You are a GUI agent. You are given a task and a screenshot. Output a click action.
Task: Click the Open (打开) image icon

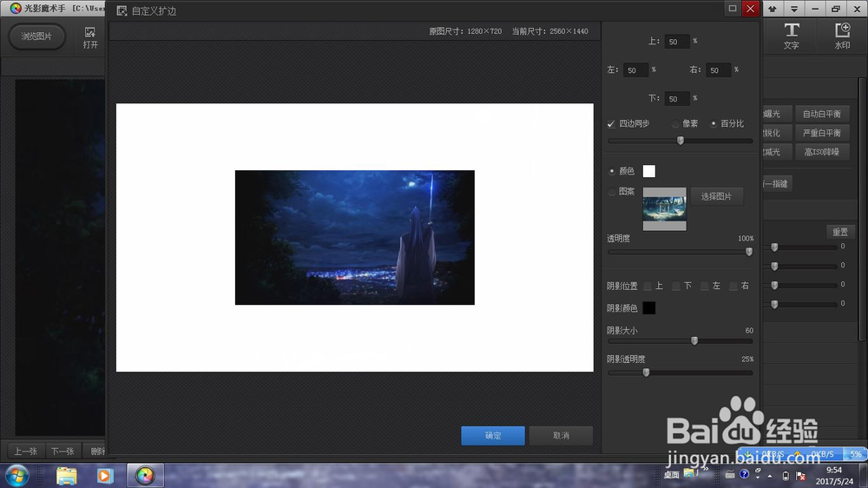click(x=90, y=37)
